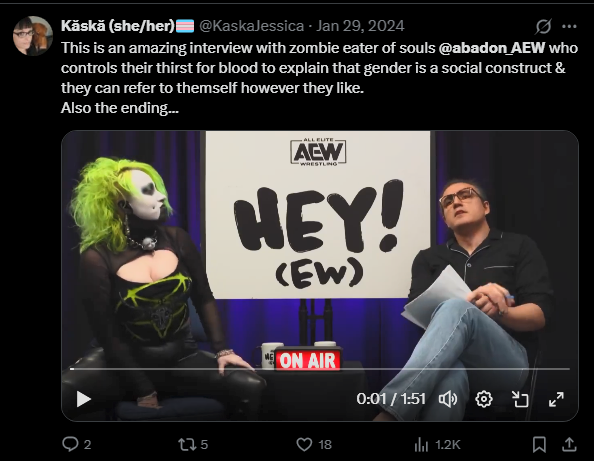Image resolution: width=594 pixels, height=461 pixels.
Task: View tweet analytics with 1.2K views
Action: pos(437,444)
